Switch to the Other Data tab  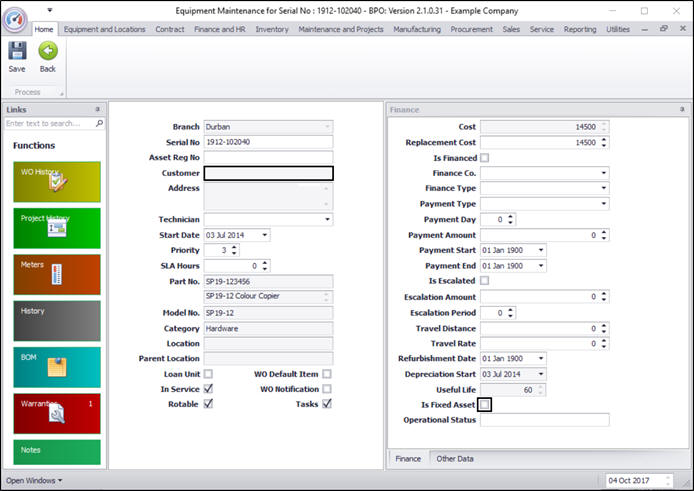(x=454, y=459)
